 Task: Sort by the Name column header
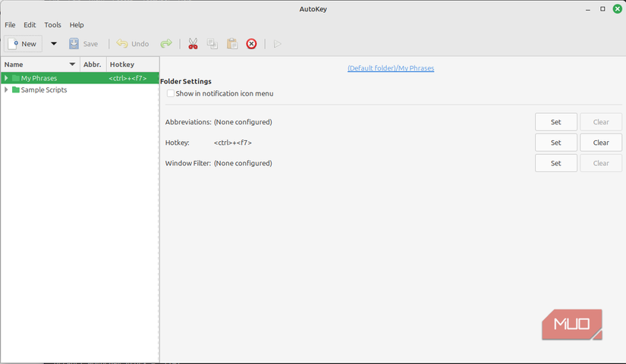(40, 64)
